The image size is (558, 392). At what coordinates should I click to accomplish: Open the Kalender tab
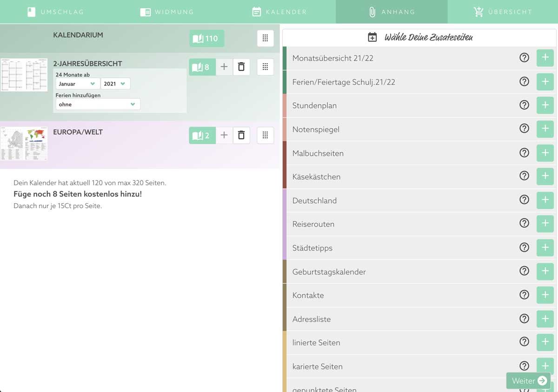(279, 12)
